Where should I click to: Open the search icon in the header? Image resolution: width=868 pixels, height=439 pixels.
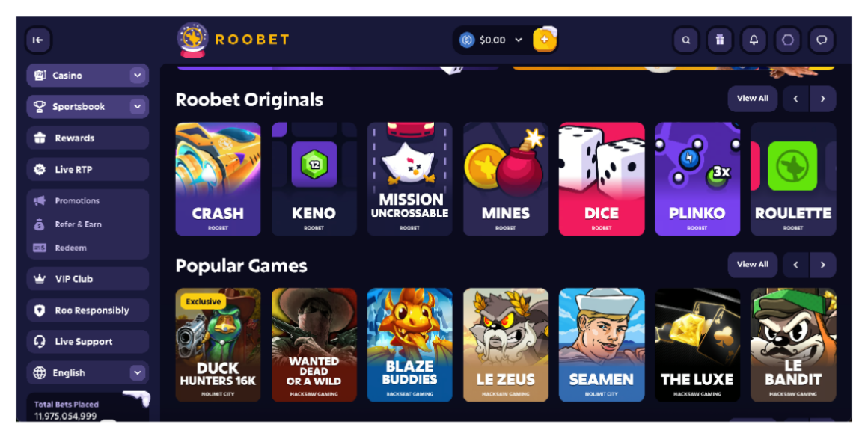(686, 40)
